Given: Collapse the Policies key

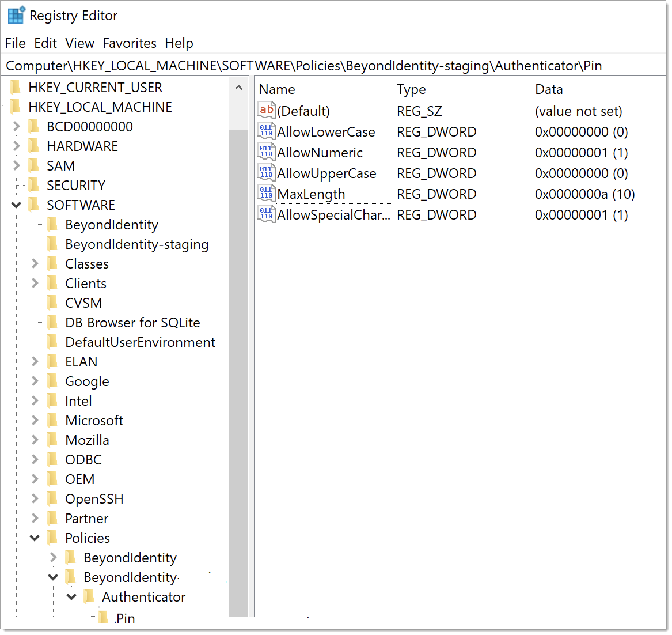Looking at the screenshot, I should pos(35,537).
